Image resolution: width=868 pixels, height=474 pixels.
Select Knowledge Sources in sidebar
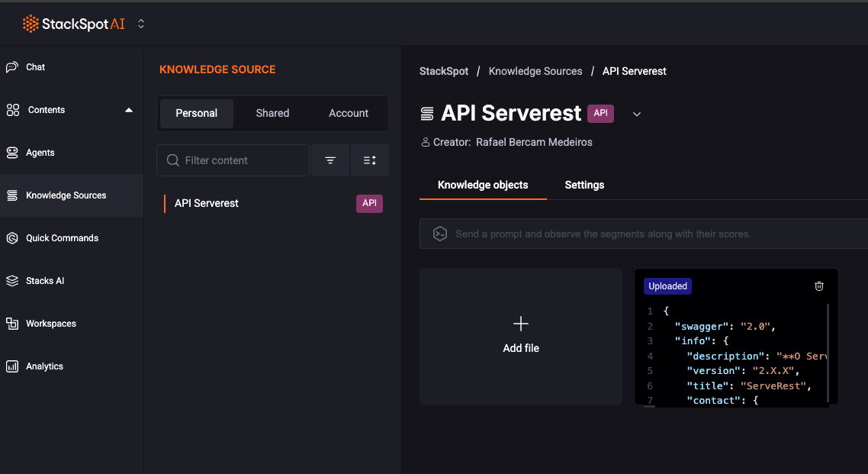(x=66, y=195)
